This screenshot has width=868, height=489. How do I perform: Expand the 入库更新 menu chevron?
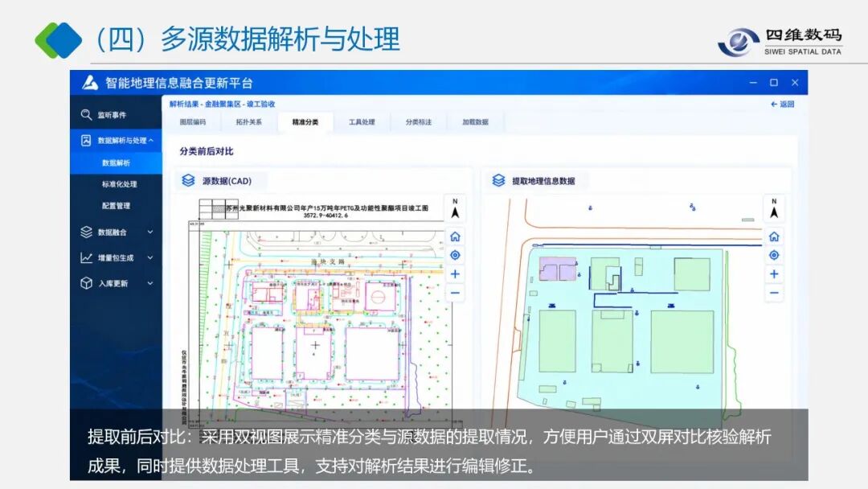[x=150, y=283]
